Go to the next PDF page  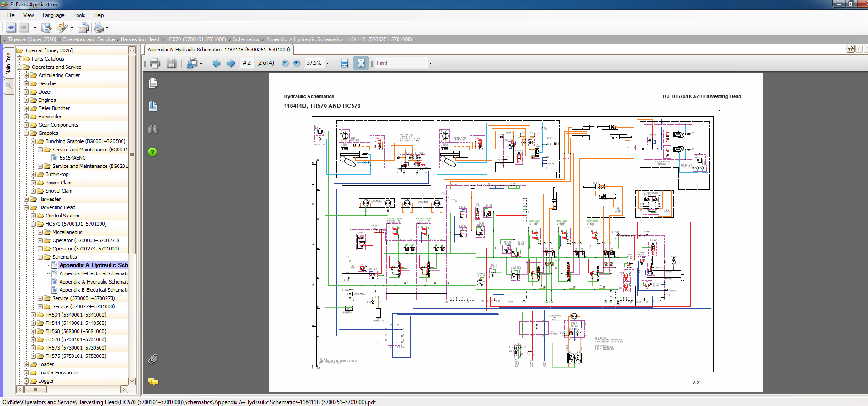pos(231,63)
